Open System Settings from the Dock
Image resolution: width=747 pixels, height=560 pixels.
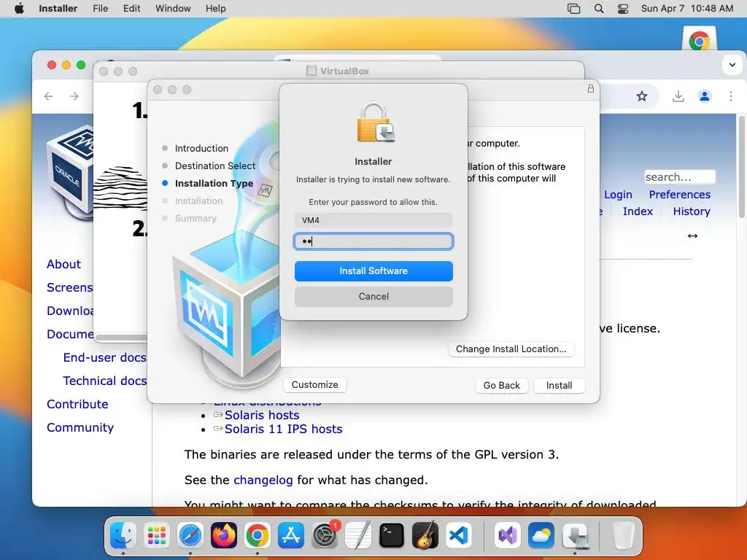click(325, 535)
